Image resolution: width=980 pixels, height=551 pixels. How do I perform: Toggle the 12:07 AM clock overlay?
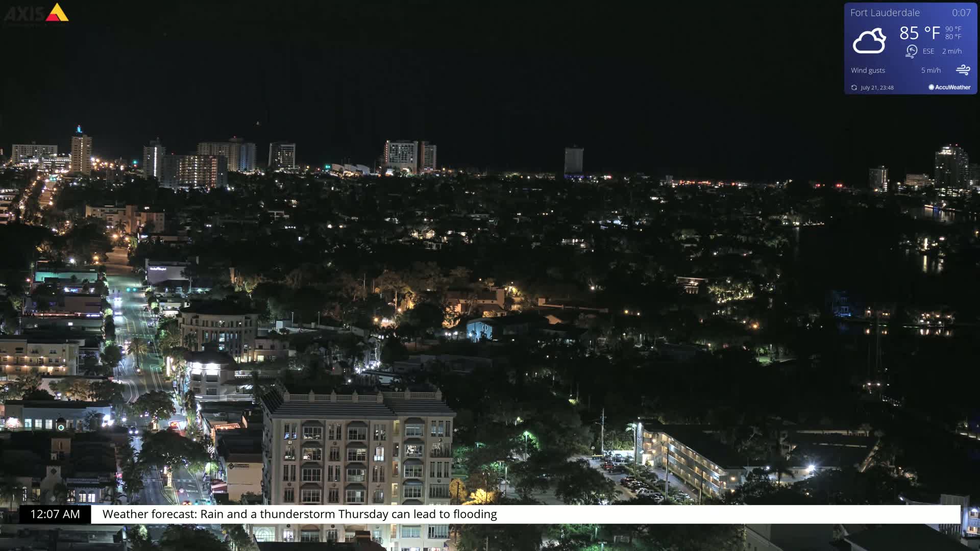pos(55,514)
